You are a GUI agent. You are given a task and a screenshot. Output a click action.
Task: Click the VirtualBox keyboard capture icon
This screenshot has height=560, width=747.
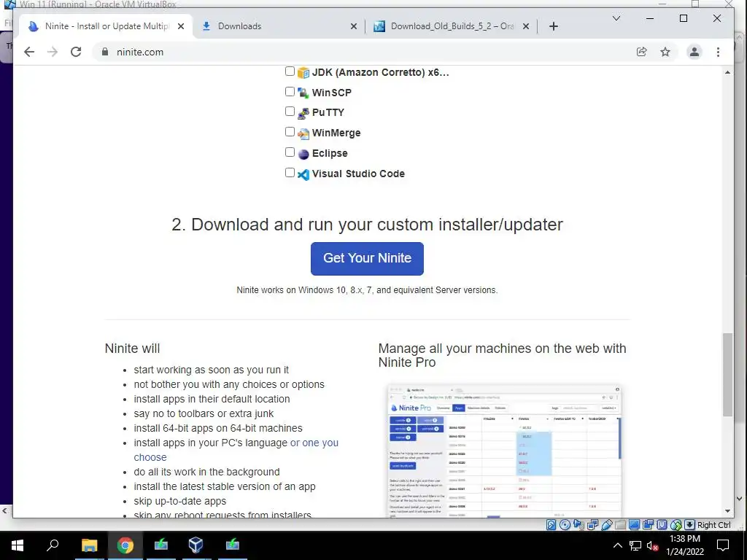[690, 525]
